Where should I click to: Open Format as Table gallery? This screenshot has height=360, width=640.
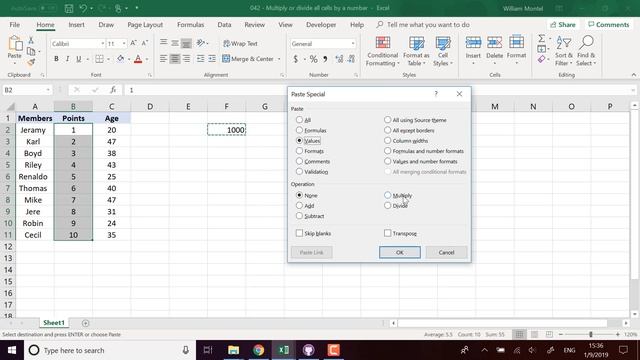coord(416,51)
